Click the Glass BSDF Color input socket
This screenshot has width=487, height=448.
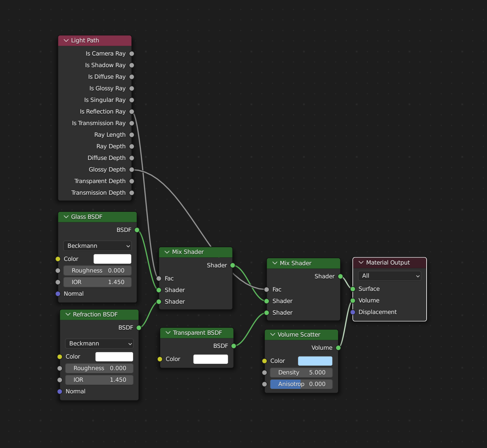pyautogui.click(x=58, y=259)
